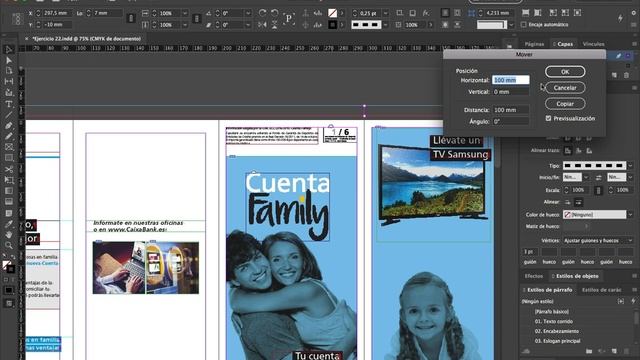Click OK in the Mover dialog
The width and height of the screenshot is (640, 360).
tap(565, 71)
